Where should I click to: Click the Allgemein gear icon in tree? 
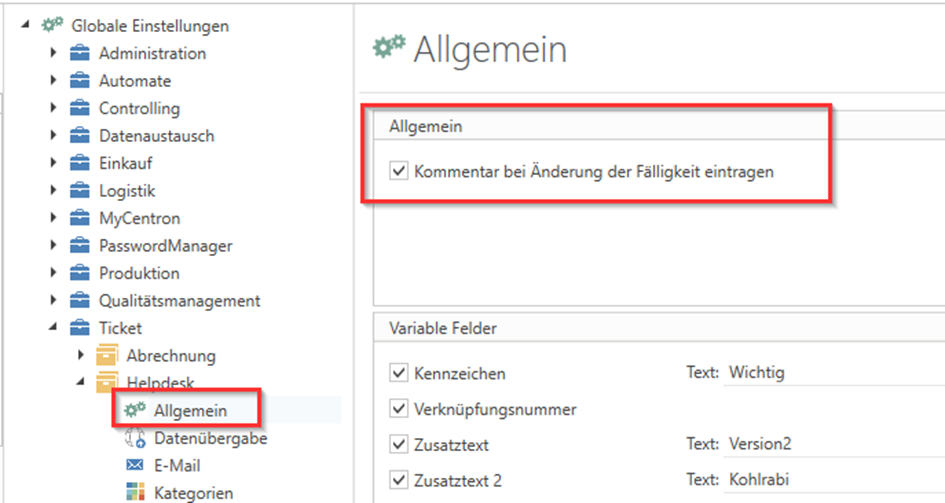pyautogui.click(x=135, y=410)
